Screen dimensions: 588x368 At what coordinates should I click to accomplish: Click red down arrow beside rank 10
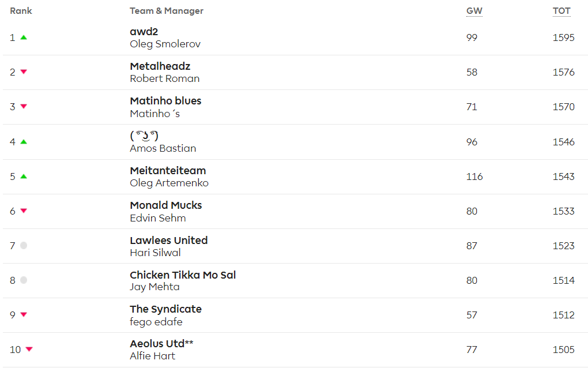coord(29,350)
